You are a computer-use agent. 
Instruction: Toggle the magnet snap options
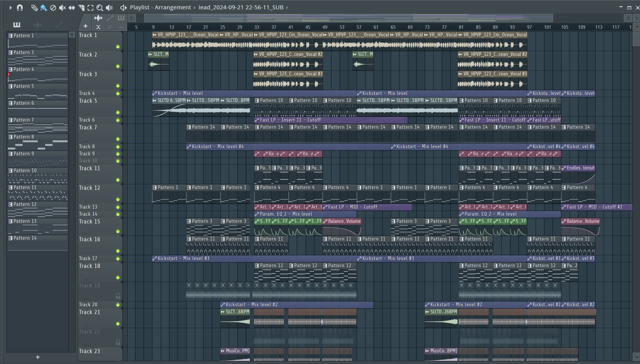coord(20,8)
